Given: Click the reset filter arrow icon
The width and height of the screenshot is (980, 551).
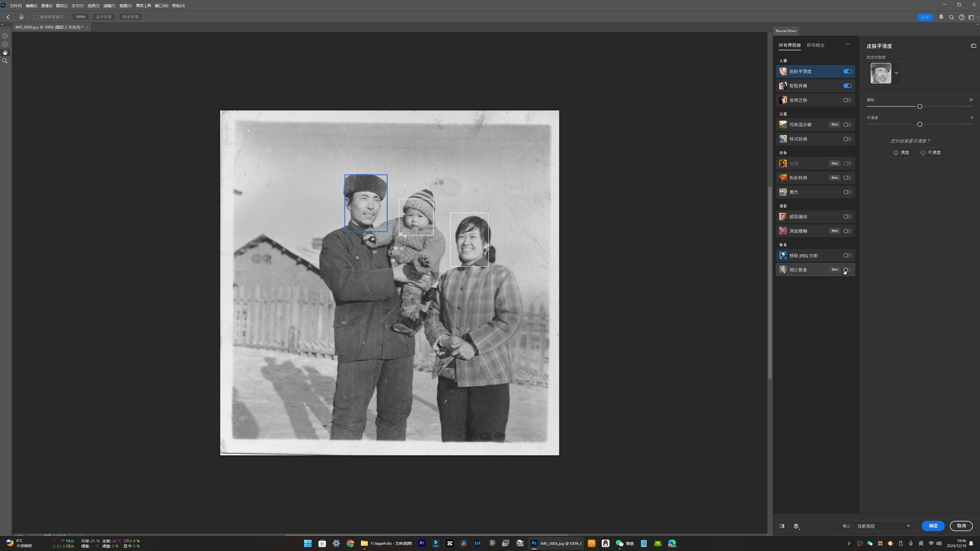Looking at the screenshot, I should (x=973, y=46).
